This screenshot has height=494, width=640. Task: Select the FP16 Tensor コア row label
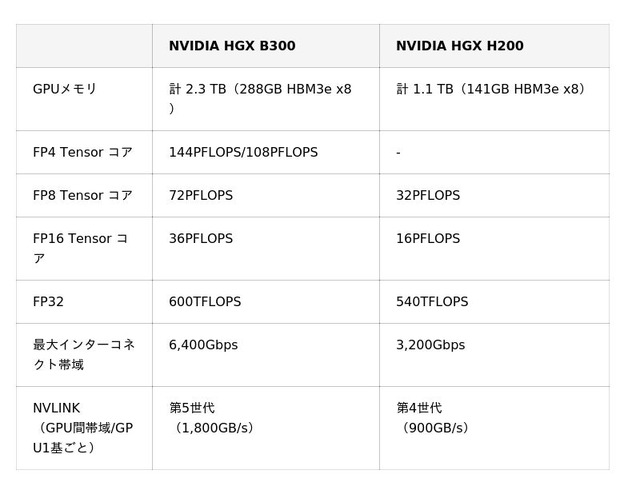[x=80, y=248]
